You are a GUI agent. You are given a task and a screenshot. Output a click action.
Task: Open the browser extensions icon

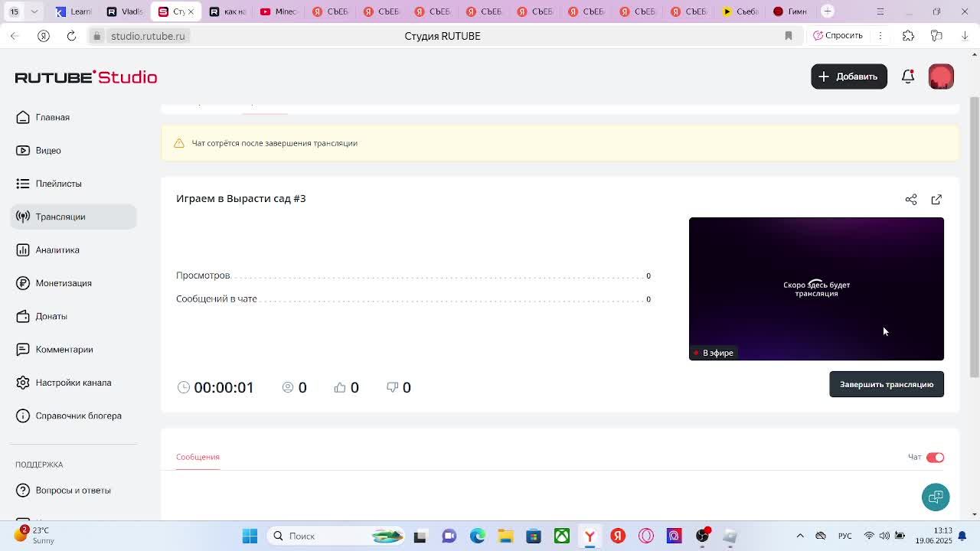click(x=908, y=36)
